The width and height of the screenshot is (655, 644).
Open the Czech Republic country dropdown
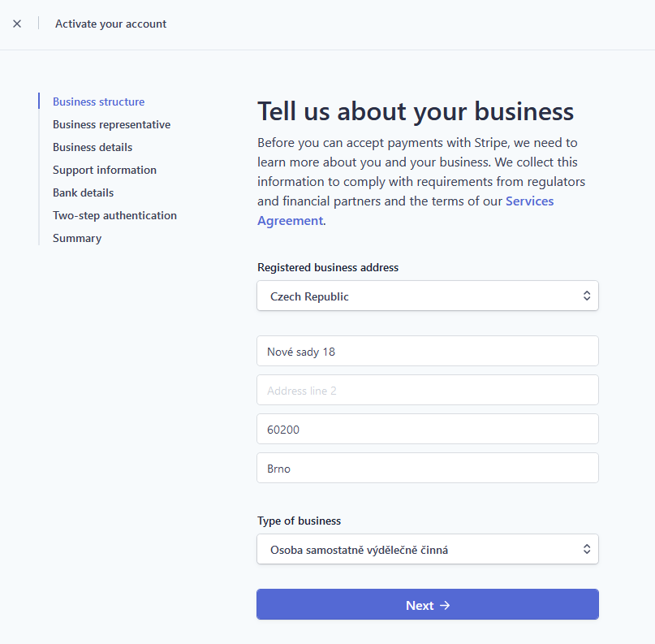[x=427, y=296]
